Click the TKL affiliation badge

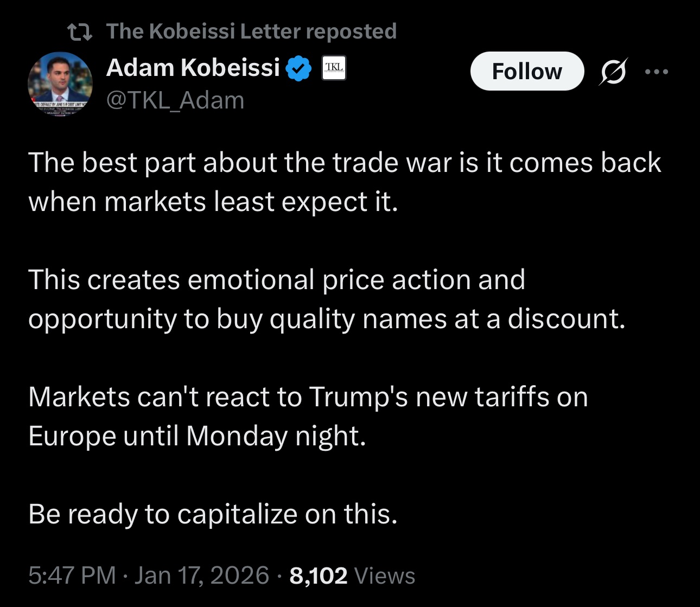(334, 68)
